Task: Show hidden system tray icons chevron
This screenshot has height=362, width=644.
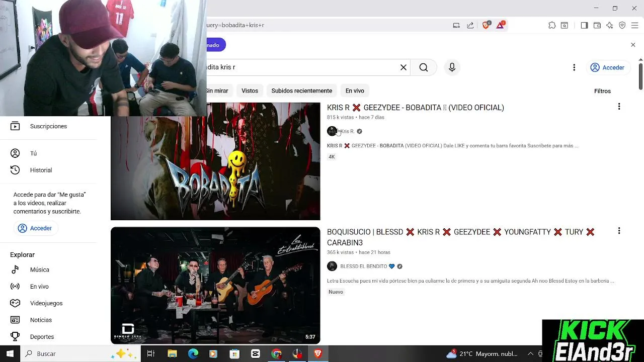Action: coord(530,353)
